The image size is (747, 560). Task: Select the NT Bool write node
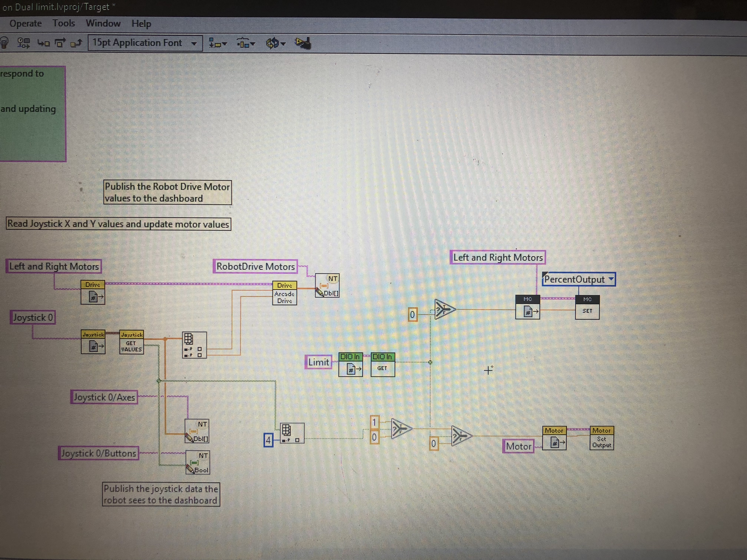click(x=198, y=462)
